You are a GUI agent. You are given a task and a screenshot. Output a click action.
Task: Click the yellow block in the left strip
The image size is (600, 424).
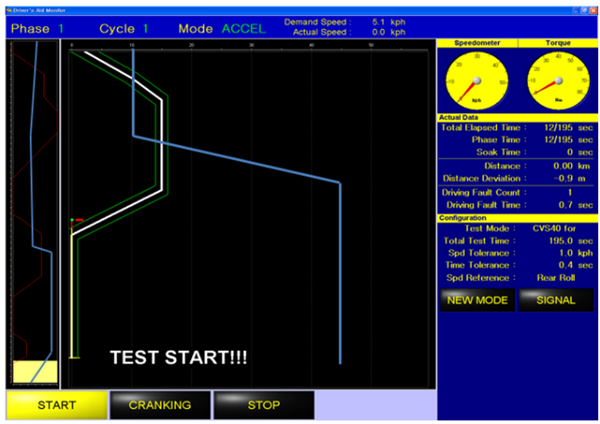click(x=34, y=371)
